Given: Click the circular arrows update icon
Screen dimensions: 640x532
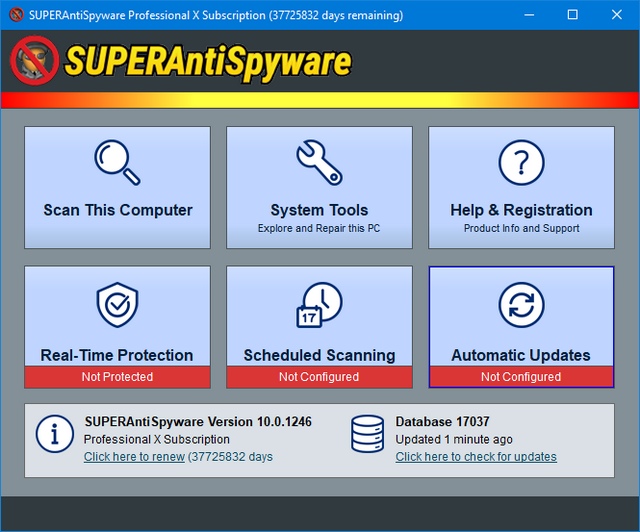Looking at the screenshot, I should [521, 306].
